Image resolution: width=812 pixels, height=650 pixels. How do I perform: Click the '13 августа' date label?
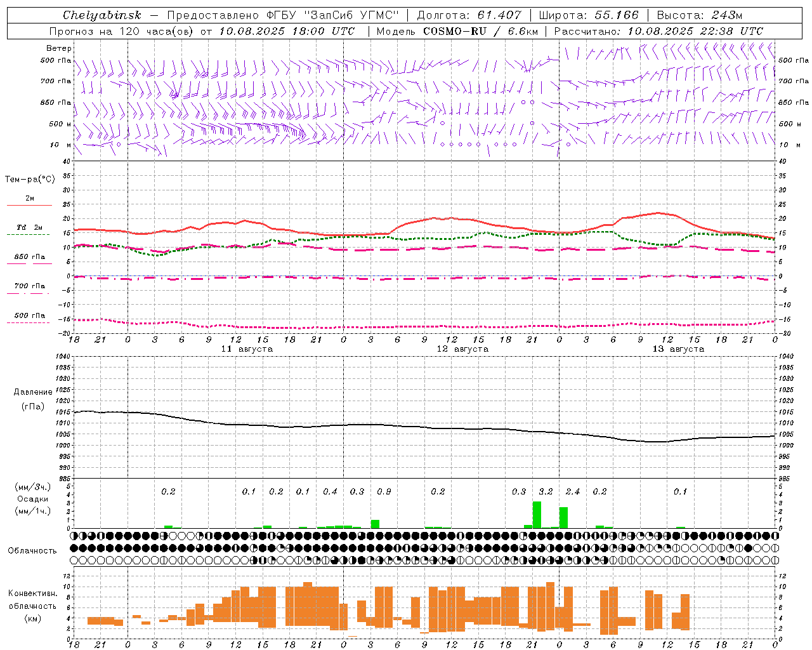(678, 349)
